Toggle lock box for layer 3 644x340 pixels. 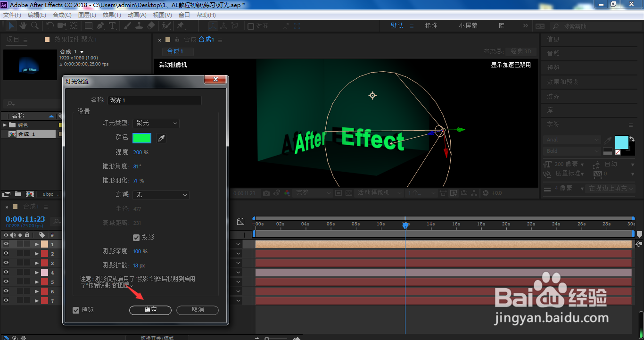(x=27, y=263)
